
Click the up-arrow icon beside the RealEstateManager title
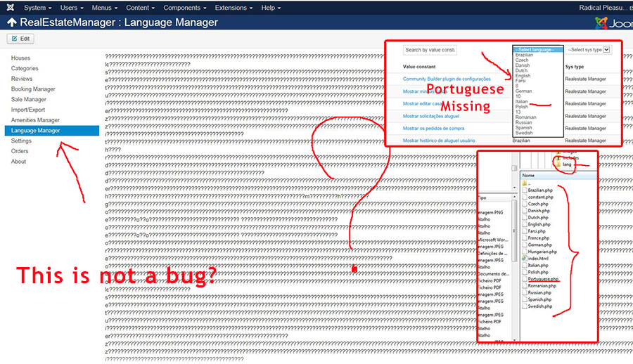coord(12,22)
